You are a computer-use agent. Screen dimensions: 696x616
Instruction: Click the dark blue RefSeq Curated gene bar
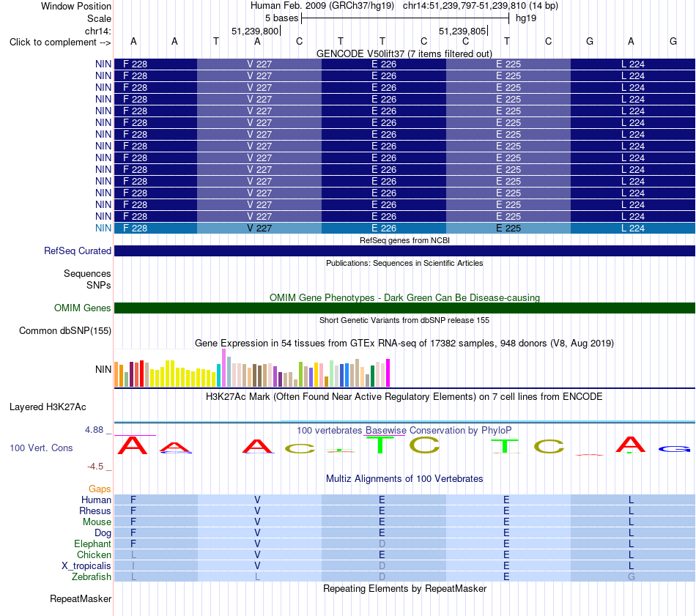tap(404, 251)
